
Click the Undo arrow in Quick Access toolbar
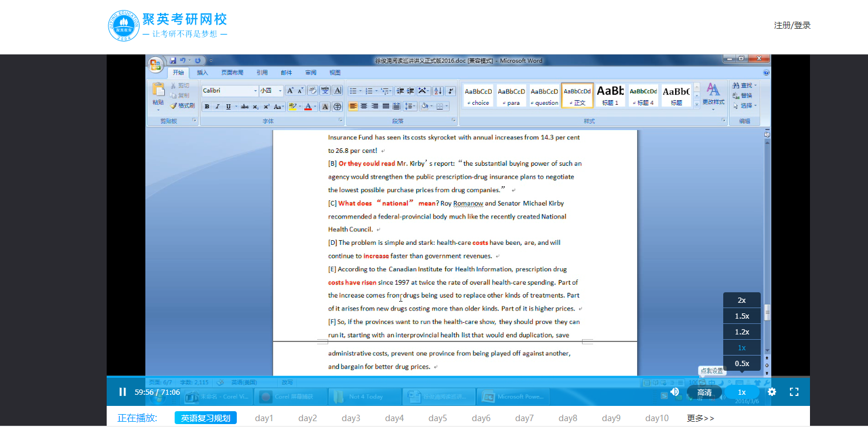pyautogui.click(x=183, y=60)
